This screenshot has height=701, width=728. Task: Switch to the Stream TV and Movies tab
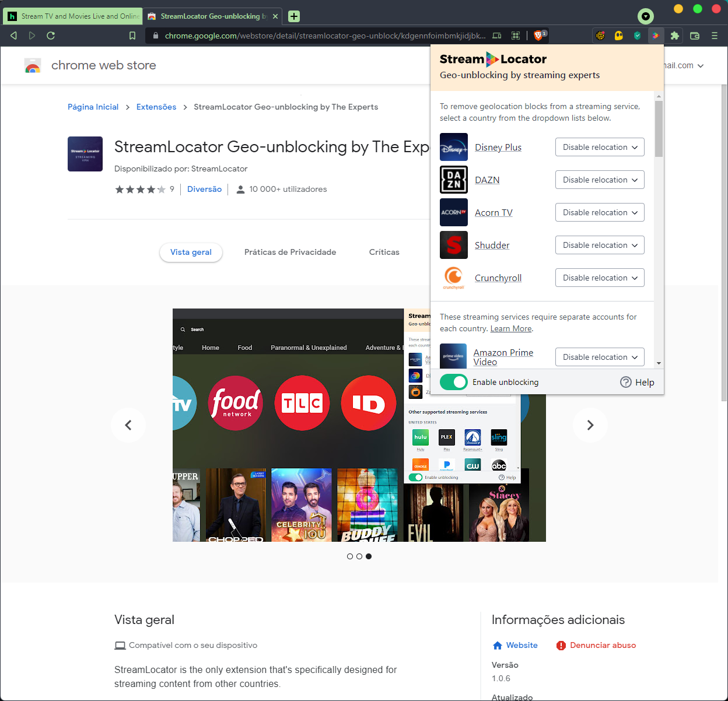tap(72, 16)
